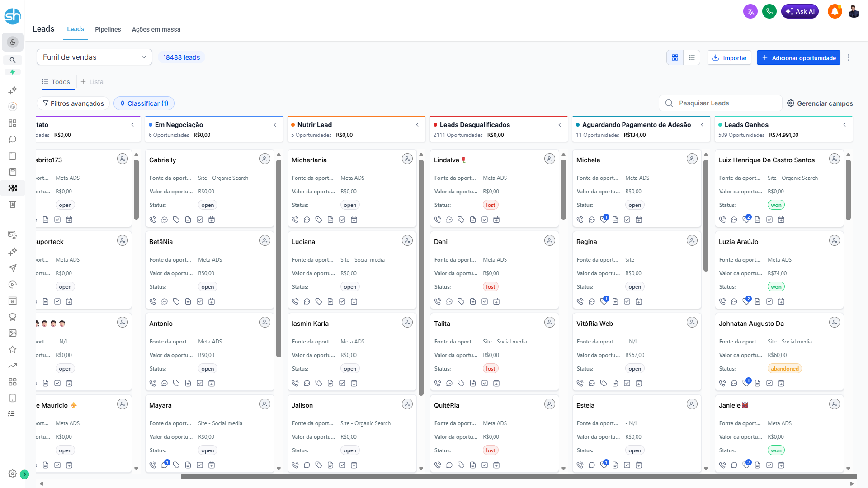
Task: Open the translate language icon in header
Action: click(x=750, y=12)
